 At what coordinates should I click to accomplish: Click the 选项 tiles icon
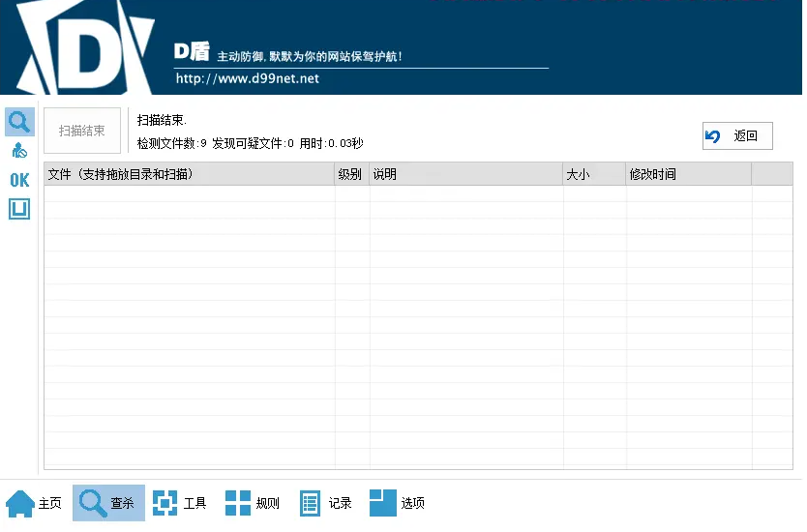coord(383,503)
